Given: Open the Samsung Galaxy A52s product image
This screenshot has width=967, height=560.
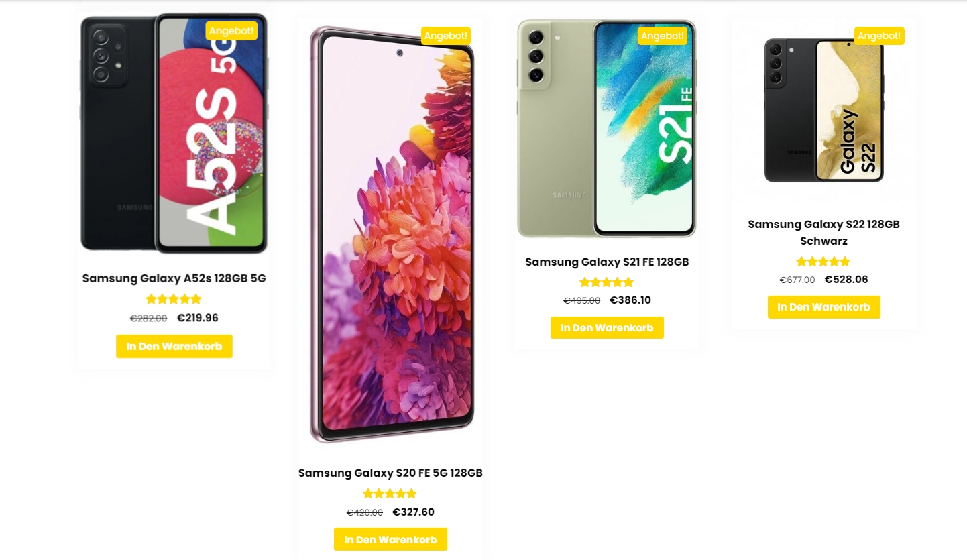Looking at the screenshot, I should pos(174,133).
